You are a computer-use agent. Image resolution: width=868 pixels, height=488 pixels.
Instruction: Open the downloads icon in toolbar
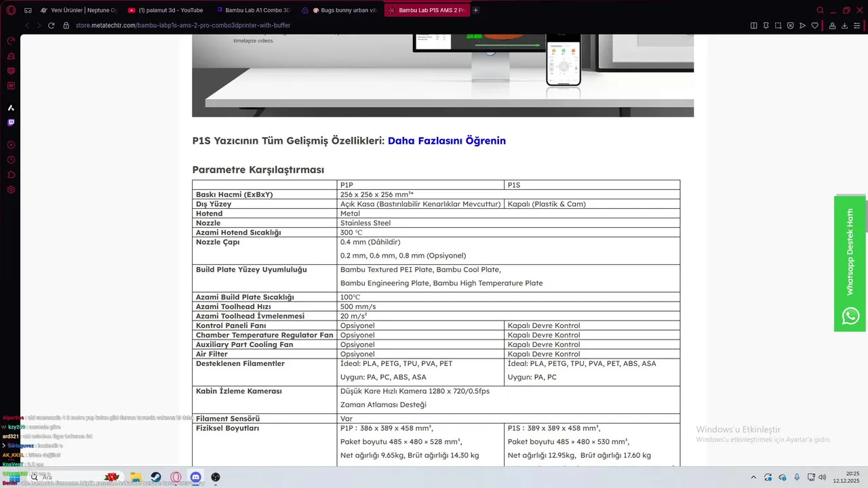(x=845, y=25)
